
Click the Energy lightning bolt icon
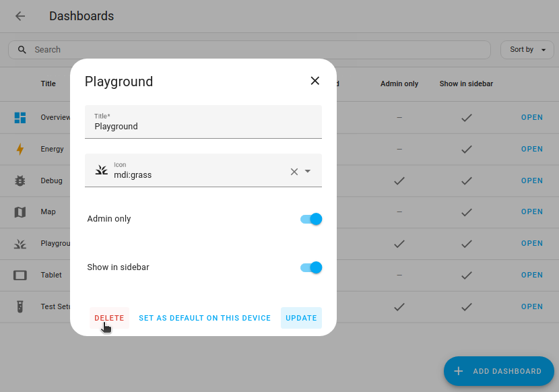tap(20, 150)
